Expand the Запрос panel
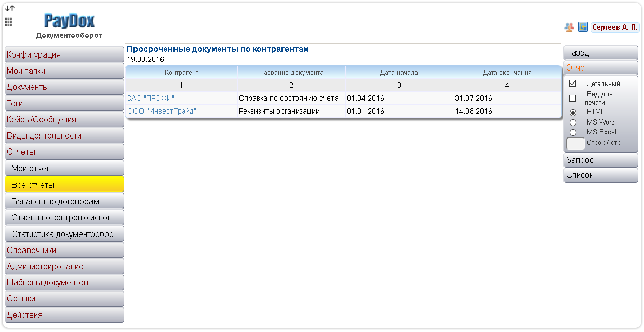644x332 pixels. tap(600, 160)
